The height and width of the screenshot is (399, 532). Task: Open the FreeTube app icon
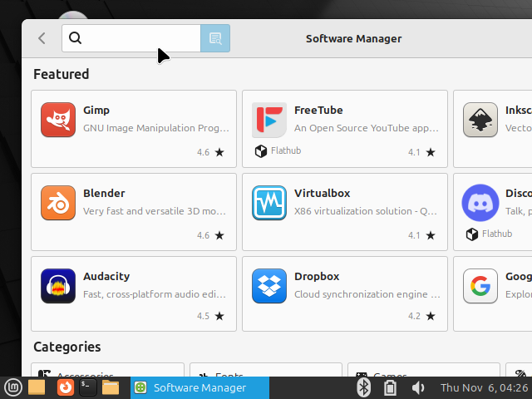pos(269,120)
